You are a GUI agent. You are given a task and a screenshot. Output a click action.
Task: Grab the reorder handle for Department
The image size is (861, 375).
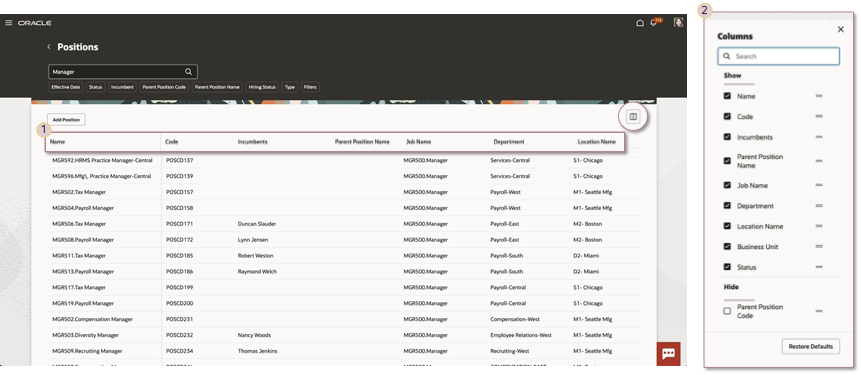click(x=819, y=206)
